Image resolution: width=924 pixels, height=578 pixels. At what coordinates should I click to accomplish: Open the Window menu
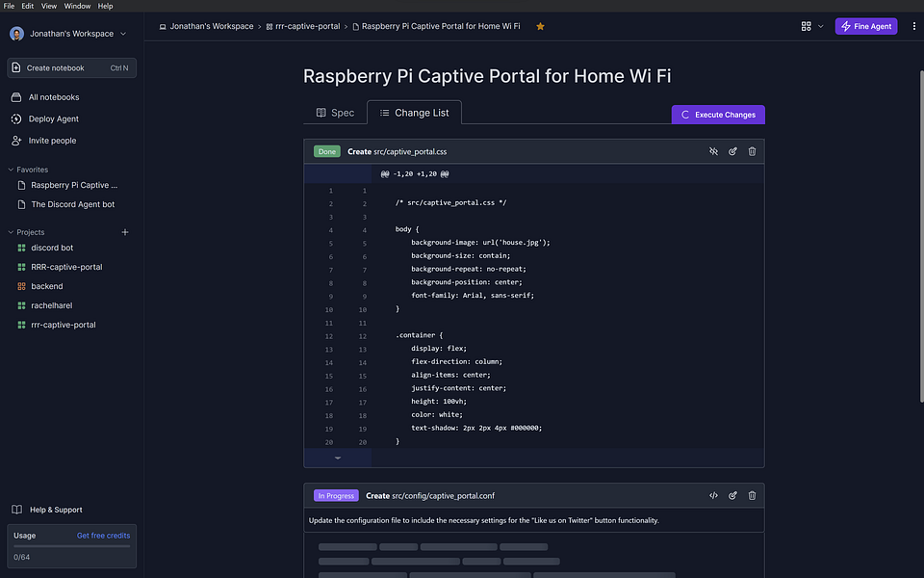click(77, 6)
